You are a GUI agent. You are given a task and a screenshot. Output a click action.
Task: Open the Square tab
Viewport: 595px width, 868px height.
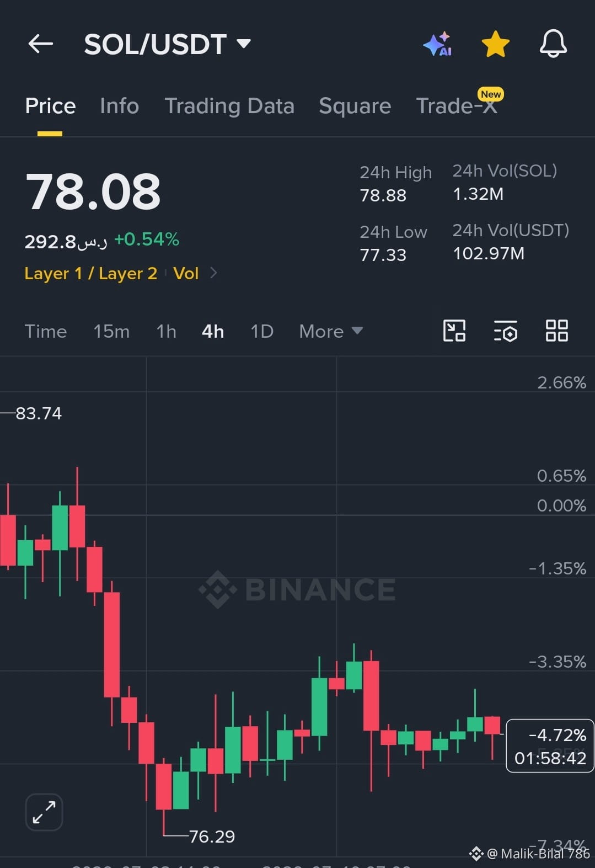pos(355,106)
